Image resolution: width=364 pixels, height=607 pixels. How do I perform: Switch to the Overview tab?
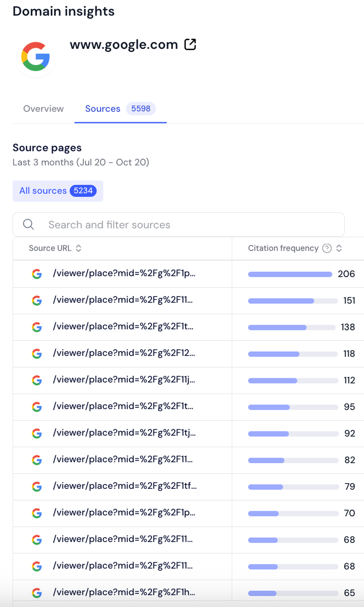click(43, 109)
